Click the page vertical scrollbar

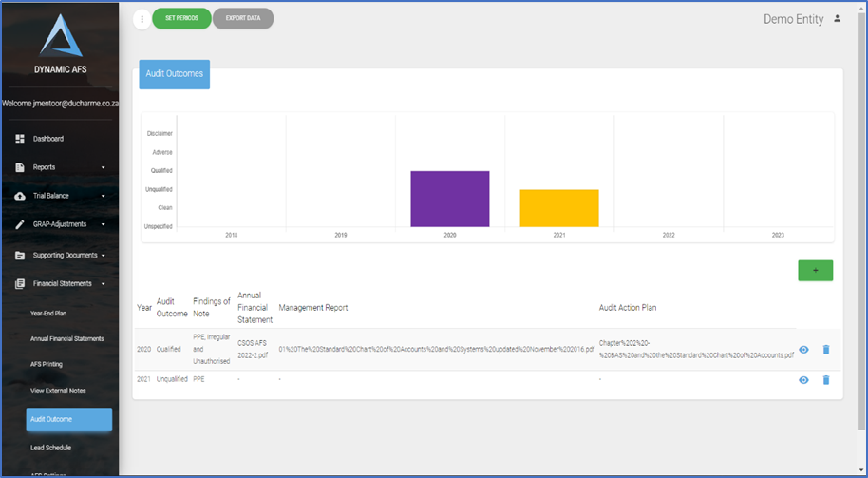pyautogui.click(x=860, y=221)
